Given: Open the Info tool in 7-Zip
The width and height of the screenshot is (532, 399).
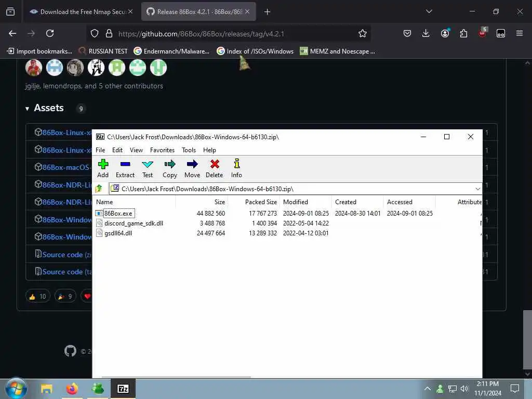Looking at the screenshot, I should pyautogui.click(x=236, y=168).
